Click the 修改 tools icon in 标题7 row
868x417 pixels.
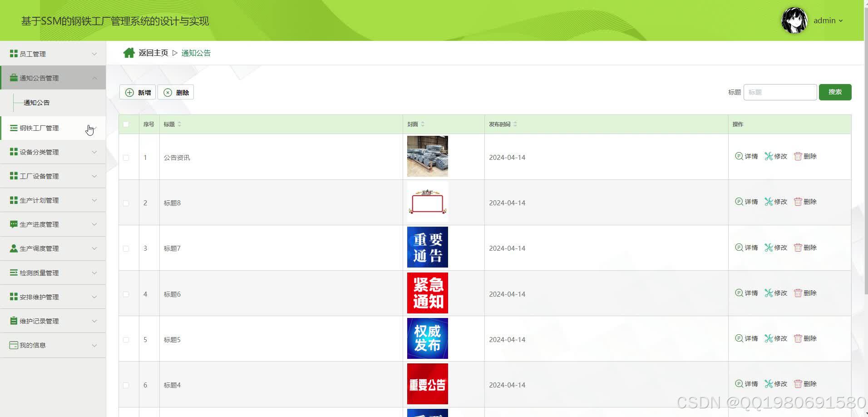pos(769,248)
